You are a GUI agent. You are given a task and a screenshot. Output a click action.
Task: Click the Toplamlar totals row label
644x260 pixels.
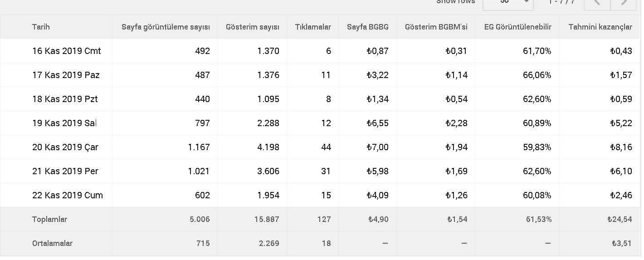(49, 219)
